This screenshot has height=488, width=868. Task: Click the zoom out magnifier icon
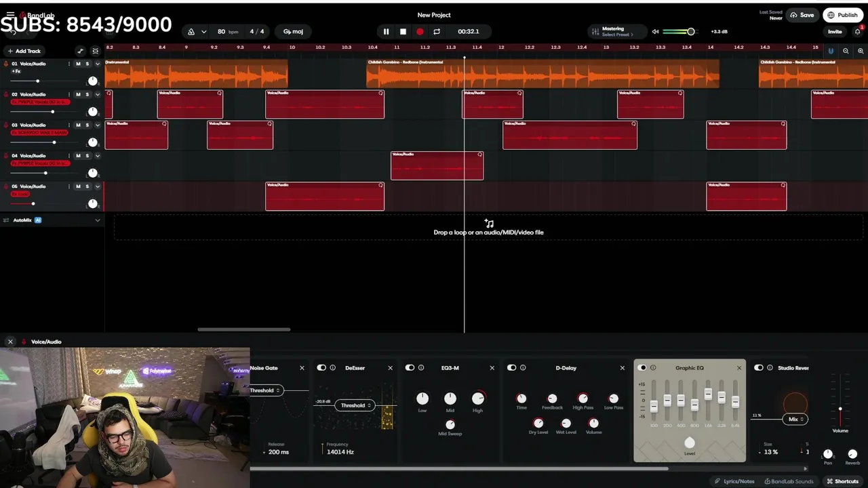[846, 51]
